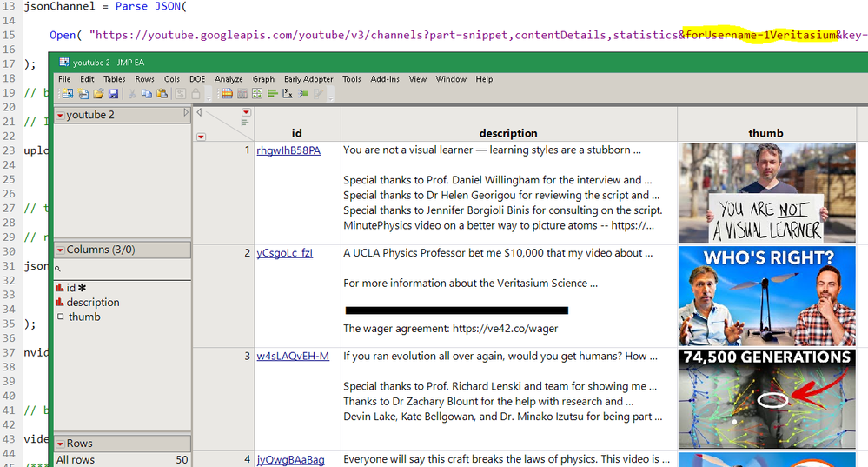Open the lower-left red triangle in table corner
The image size is (868, 467).
click(x=201, y=137)
